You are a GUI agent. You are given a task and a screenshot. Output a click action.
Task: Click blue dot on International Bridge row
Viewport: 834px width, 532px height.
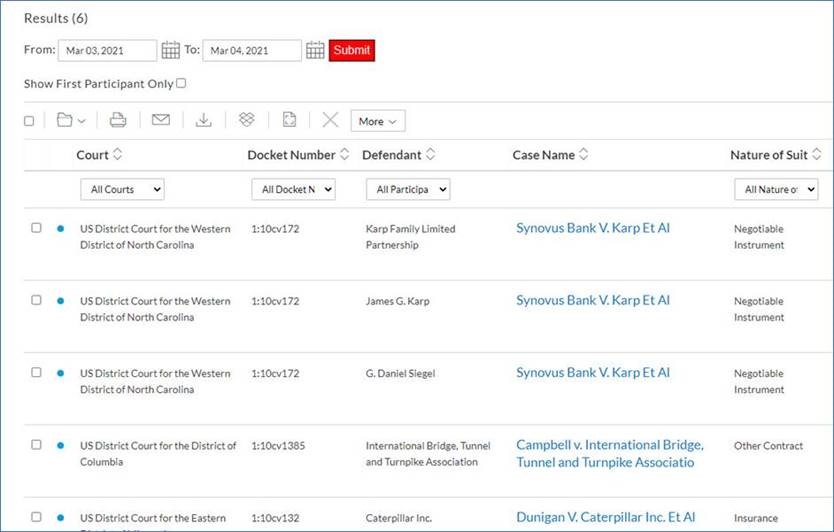pyautogui.click(x=61, y=446)
